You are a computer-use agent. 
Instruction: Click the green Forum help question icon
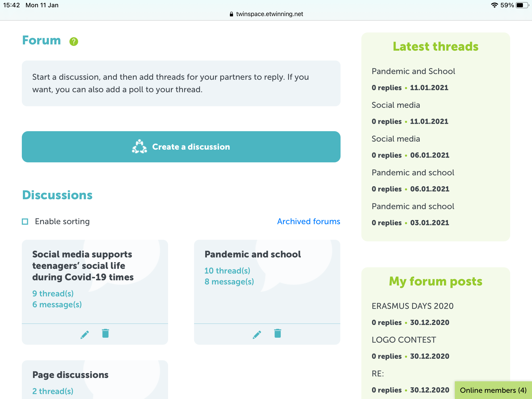[x=74, y=41]
